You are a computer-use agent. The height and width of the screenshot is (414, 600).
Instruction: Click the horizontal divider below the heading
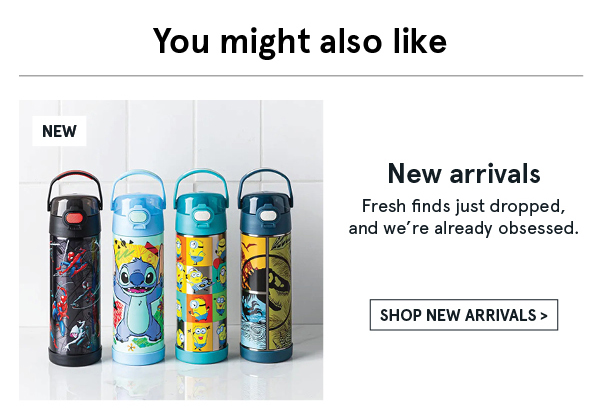301,76
